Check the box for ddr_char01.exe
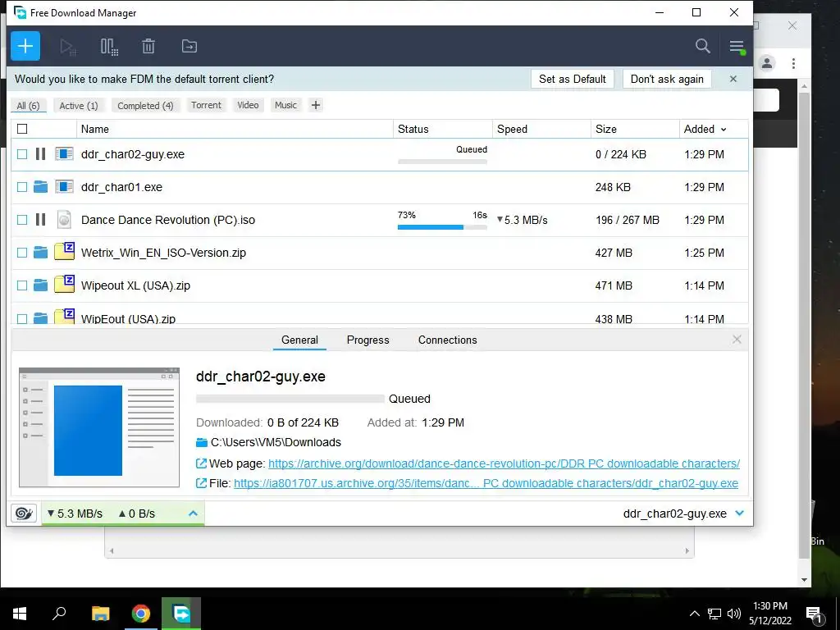 (22, 187)
